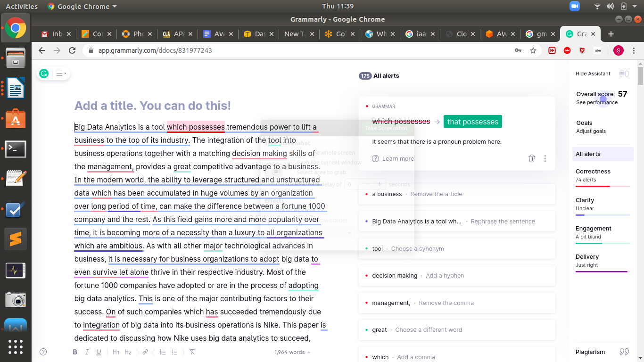Open more options on the grammar card
Viewport: 644px width, 362px height.
pos(545,158)
